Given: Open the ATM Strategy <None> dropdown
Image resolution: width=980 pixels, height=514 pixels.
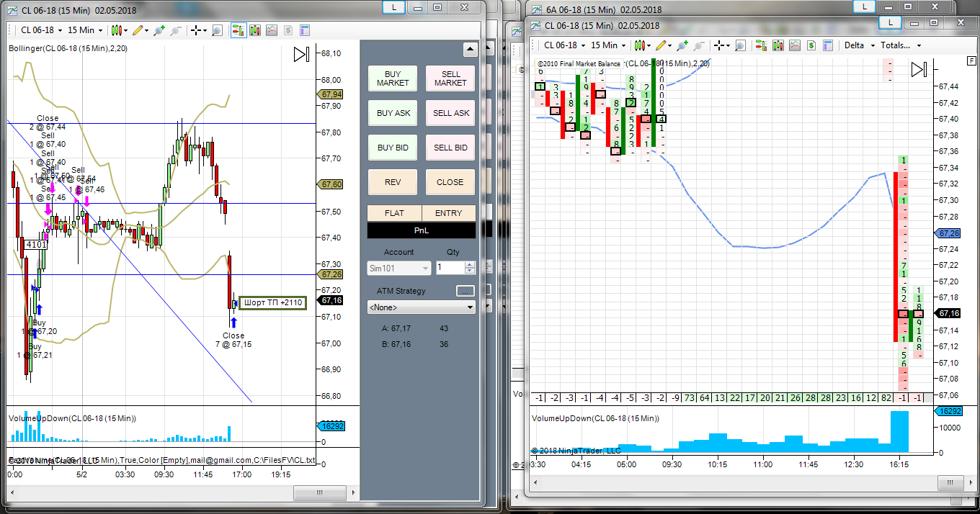Looking at the screenshot, I should click(x=422, y=307).
